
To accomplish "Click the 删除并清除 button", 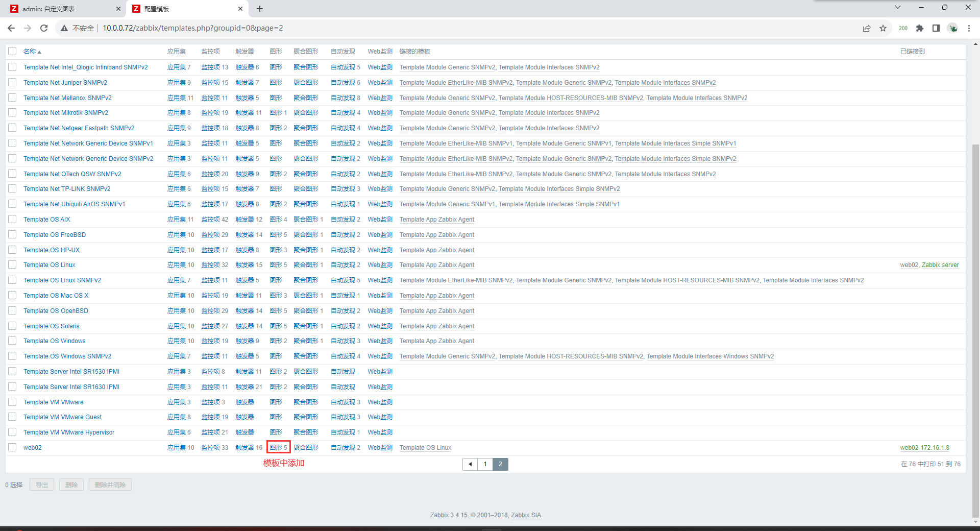I will click(x=110, y=485).
